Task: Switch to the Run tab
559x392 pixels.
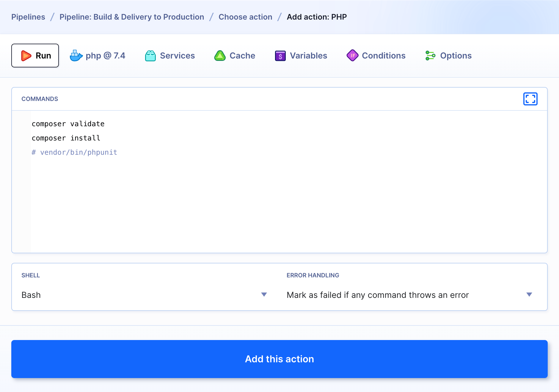Action: coord(35,56)
